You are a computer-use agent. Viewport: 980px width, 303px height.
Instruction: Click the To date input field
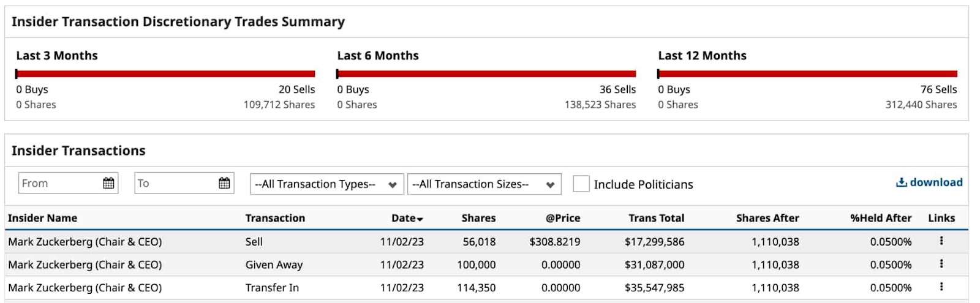[175, 183]
